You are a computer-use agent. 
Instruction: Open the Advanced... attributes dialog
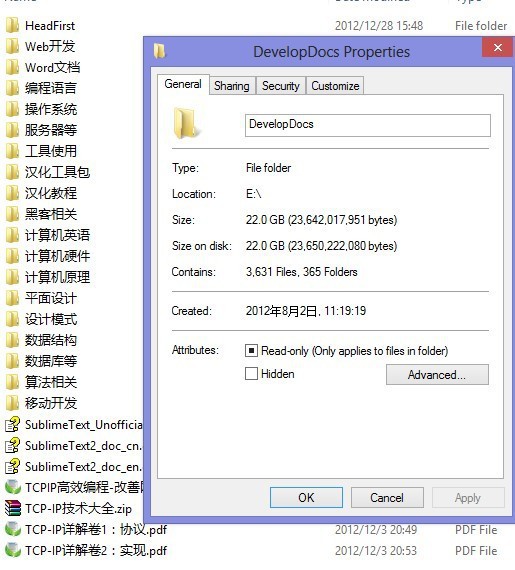pos(437,375)
